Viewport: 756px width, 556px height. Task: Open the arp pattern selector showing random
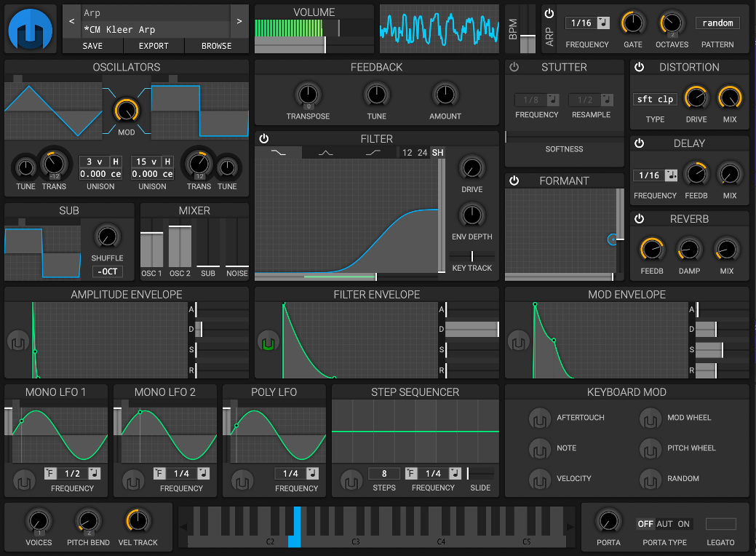coord(717,23)
